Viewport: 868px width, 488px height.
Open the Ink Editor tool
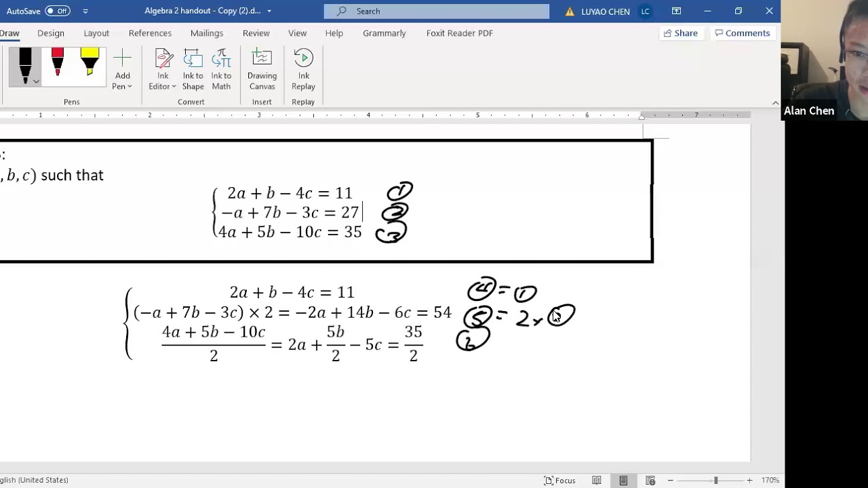[x=163, y=69]
